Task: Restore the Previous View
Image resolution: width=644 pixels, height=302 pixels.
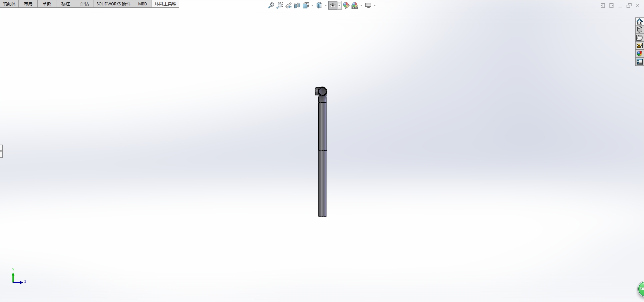Action: click(288, 5)
